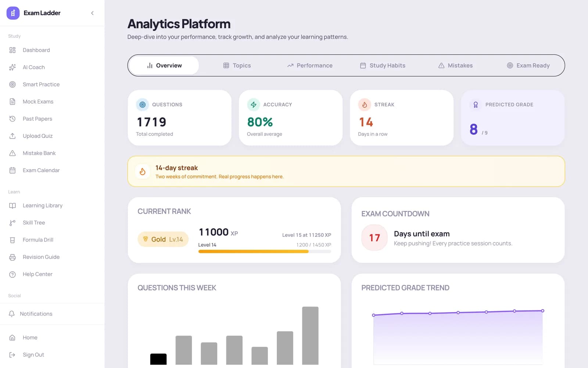Open the Learning Library link
The image size is (588, 368).
[x=43, y=205]
